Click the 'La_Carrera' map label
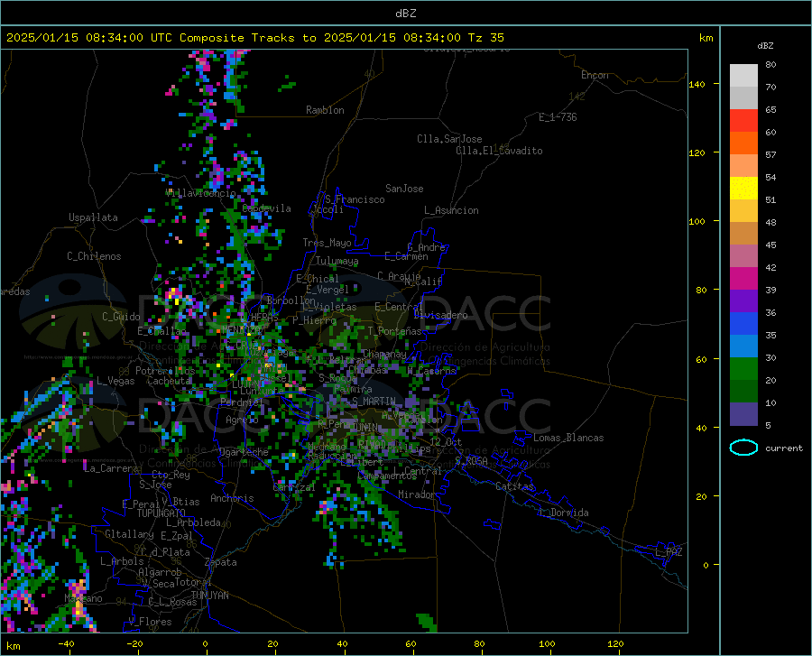The width and height of the screenshot is (812, 656). click(x=111, y=468)
